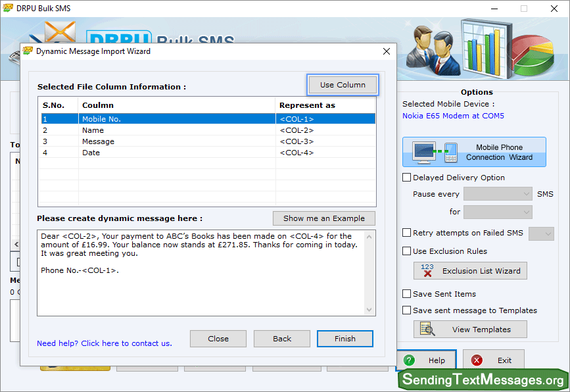The image size is (570, 392).
Task: Select the Name column row
Action: click(208, 130)
